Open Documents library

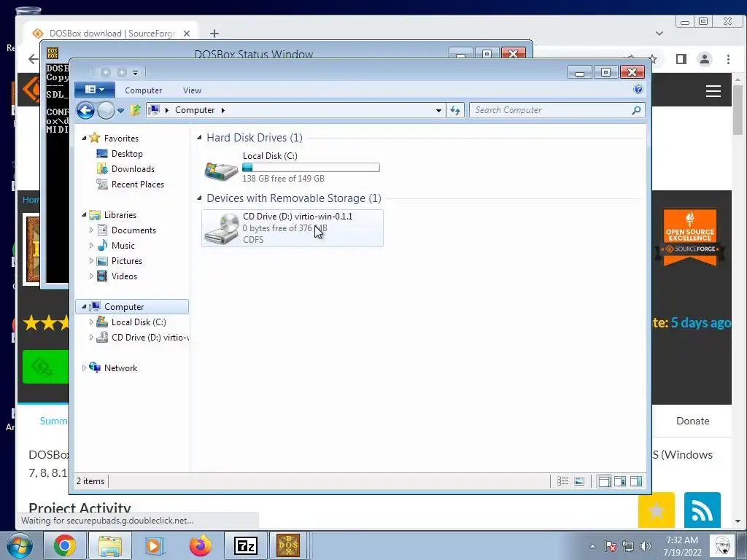(133, 230)
